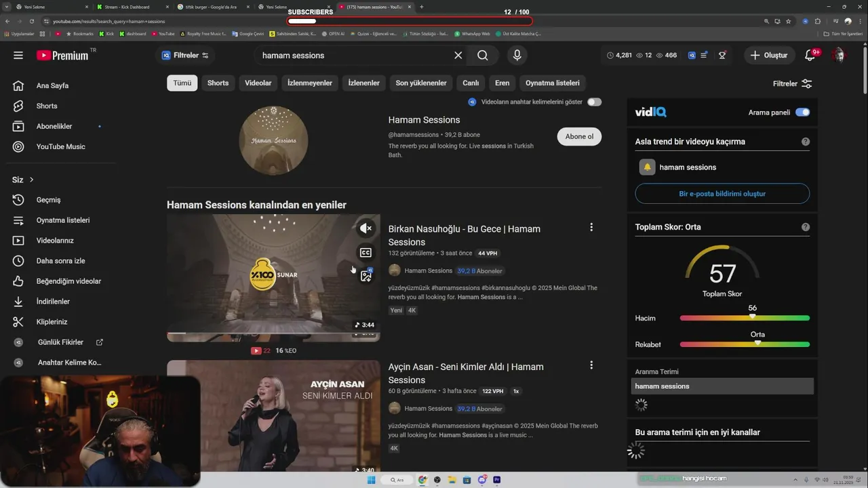Select the Son yüklenenler filter chip
Screen dimensions: 868x488
pyautogui.click(x=421, y=83)
